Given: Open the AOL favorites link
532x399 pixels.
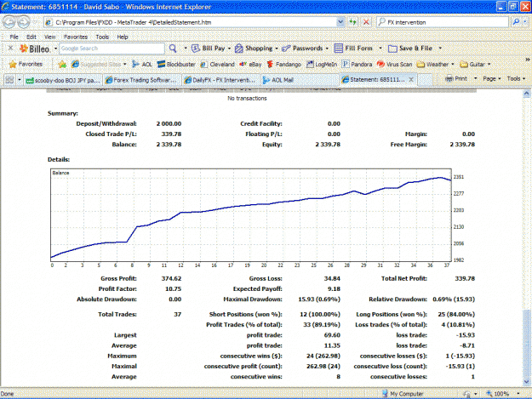Looking at the screenshot, I should [x=142, y=64].
